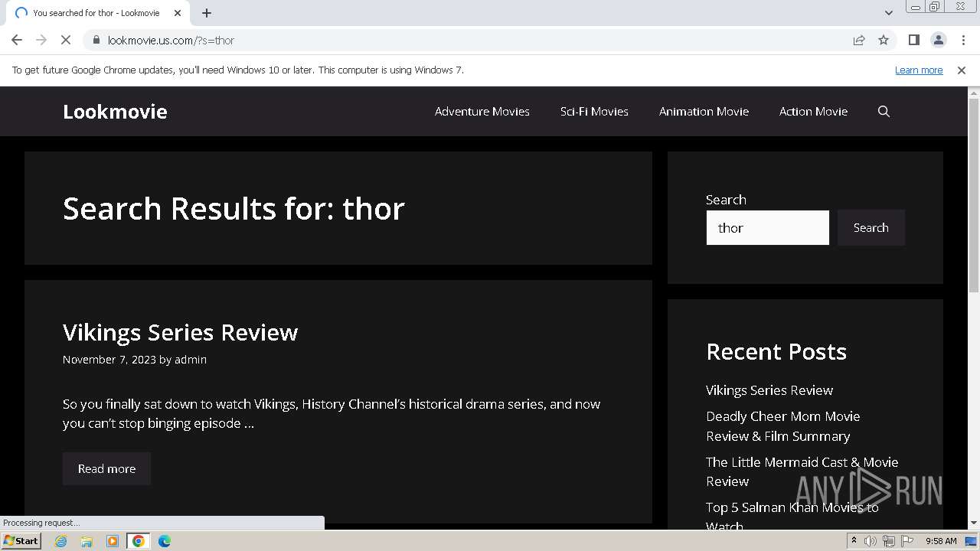Open the media player taskbar icon
This screenshot has width=980, height=551.
(x=113, y=541)
